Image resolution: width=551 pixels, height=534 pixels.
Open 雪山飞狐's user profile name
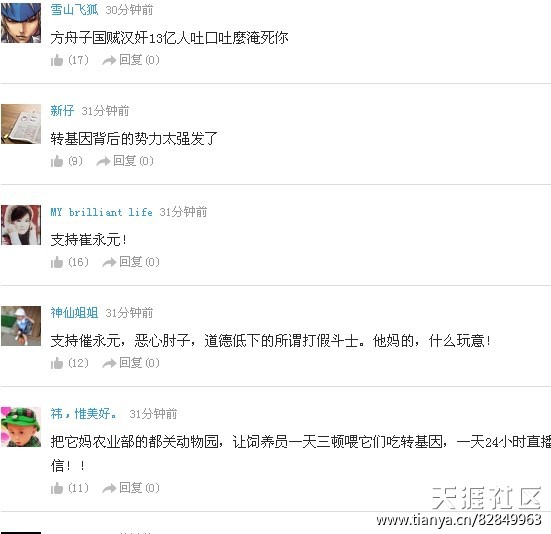click(x=74, y=10)
